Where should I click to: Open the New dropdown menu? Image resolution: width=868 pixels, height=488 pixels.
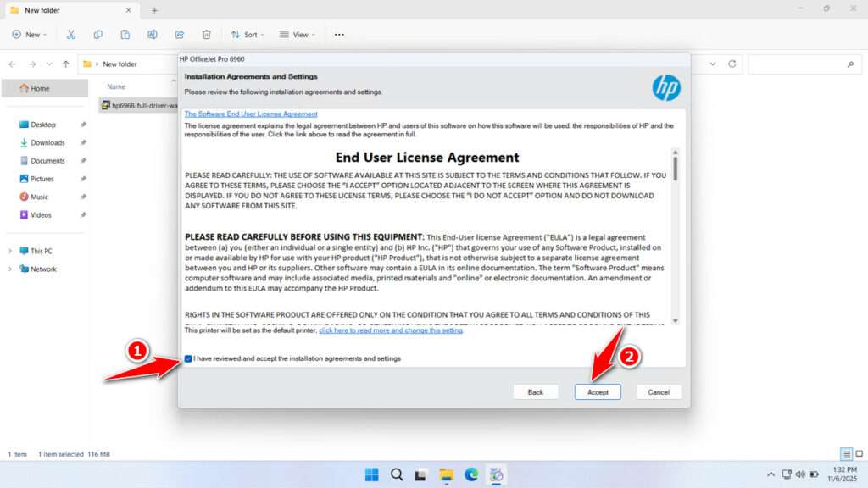30,34
